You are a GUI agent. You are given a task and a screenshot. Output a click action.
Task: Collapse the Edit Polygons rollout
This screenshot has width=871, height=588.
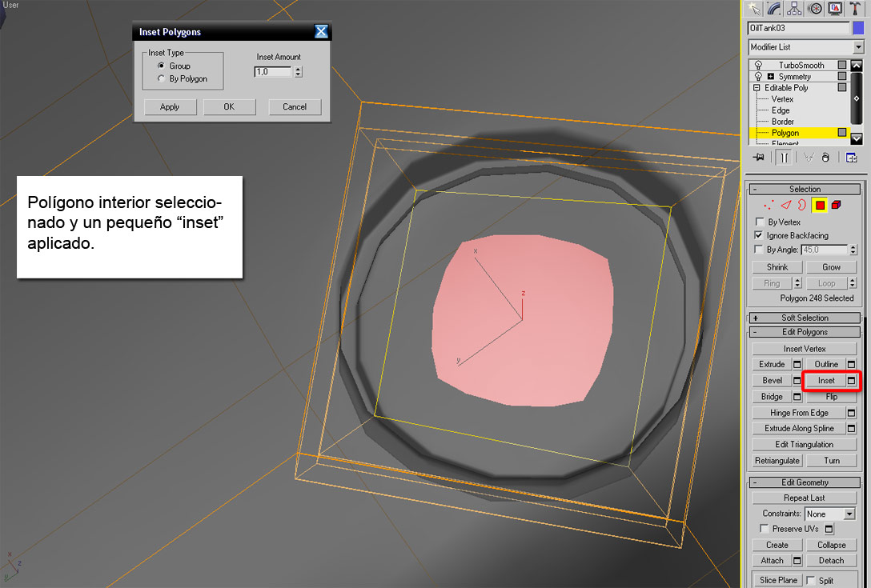pos(805,332)
